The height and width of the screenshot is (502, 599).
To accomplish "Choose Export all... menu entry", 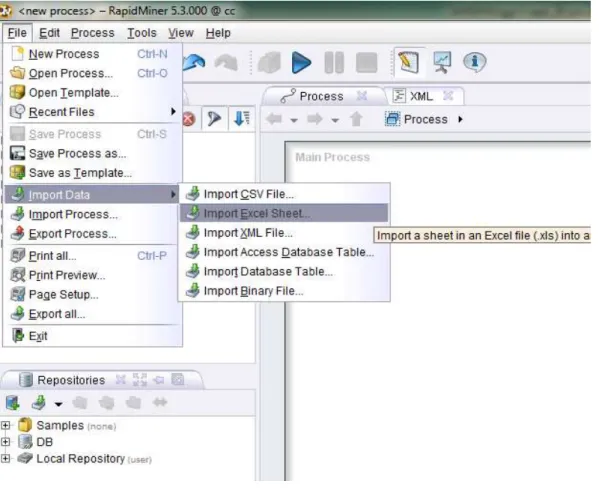I will pos(92,314).
